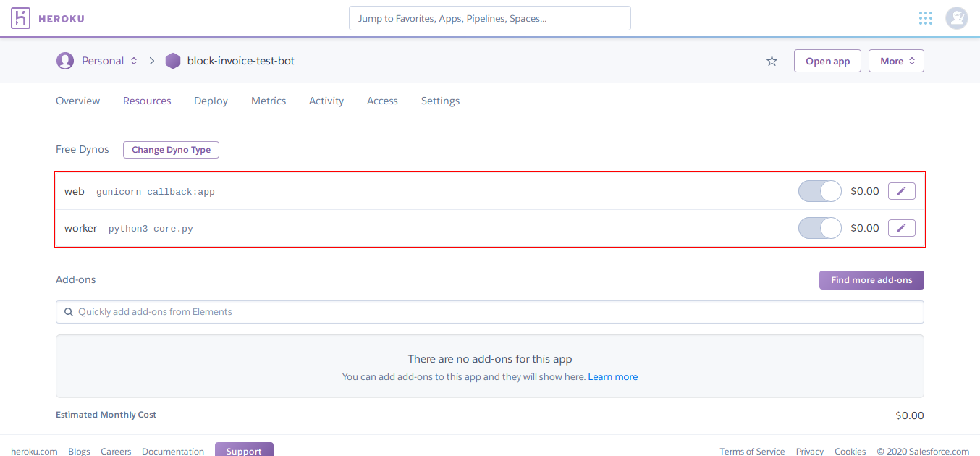Follow the Learn more link

click(x=612, y=377)
